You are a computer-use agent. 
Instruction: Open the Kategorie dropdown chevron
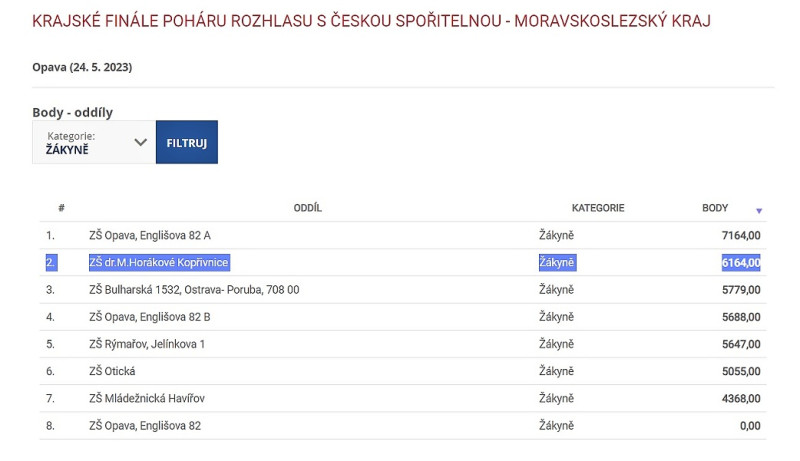pos(140,143)
